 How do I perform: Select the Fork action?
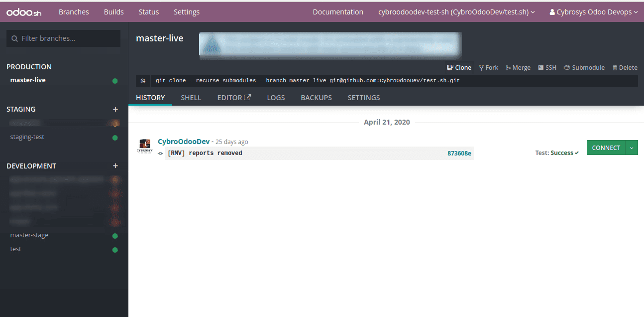point(488,67)
